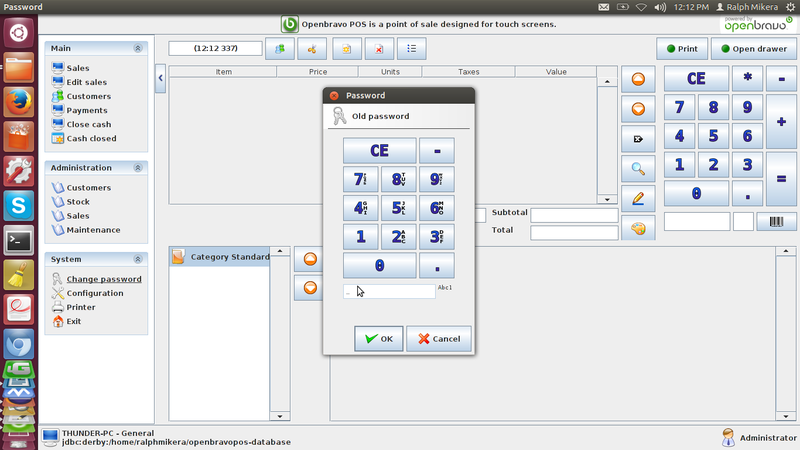
Task: Click minus key in Password dialog keypad
Action: click(x=437, y=151)
